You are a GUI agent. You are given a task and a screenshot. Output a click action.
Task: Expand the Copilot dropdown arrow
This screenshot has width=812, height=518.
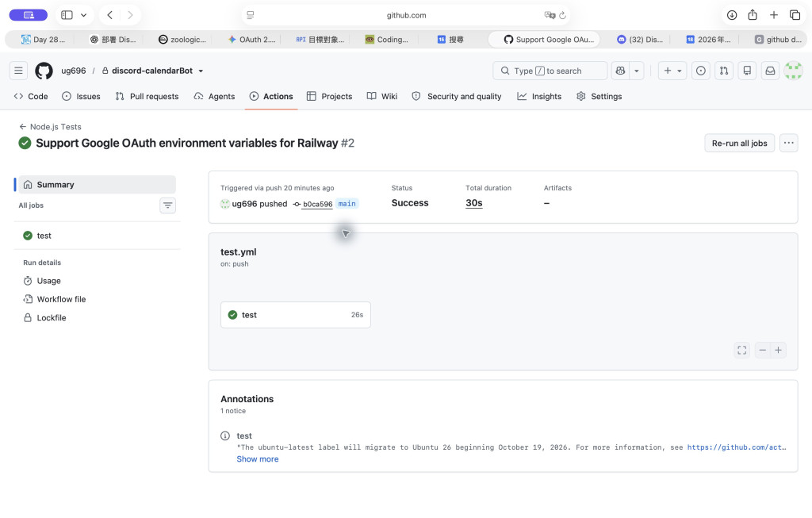point(637,71)
